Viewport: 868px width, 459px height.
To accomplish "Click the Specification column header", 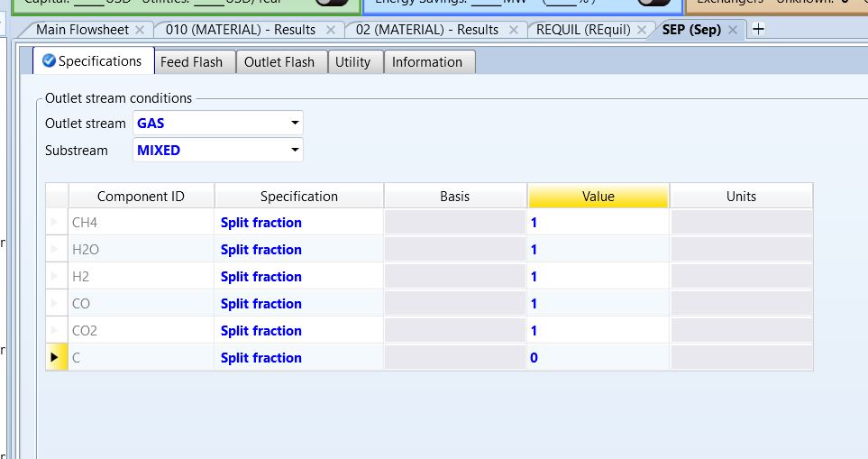I will [x=299, y=197].
